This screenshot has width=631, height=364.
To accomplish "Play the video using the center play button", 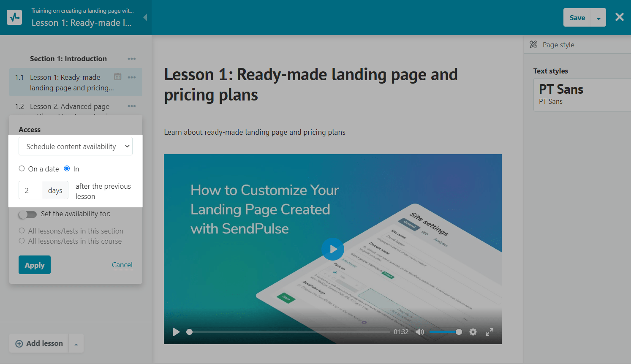I will (333, 249).
